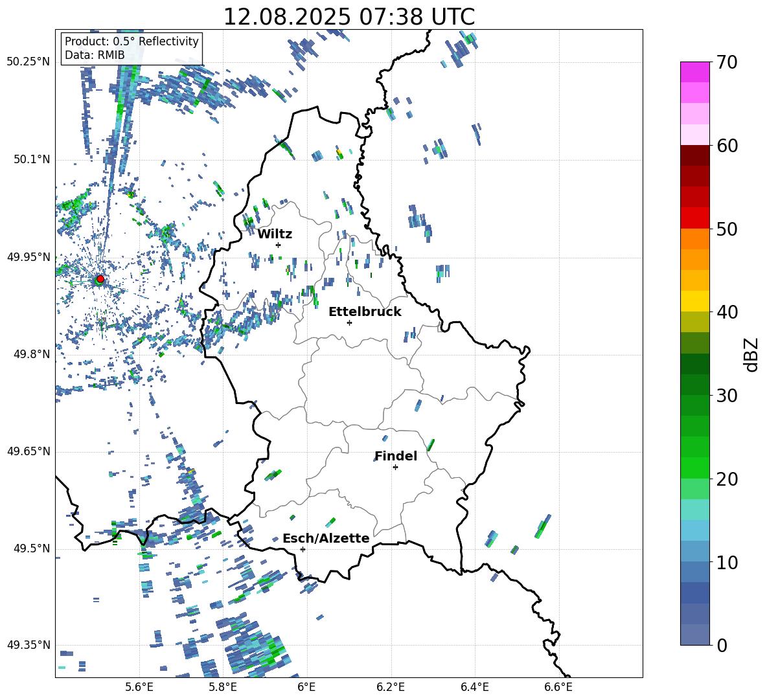Click the Wiltz city label

tap(275, 234)
